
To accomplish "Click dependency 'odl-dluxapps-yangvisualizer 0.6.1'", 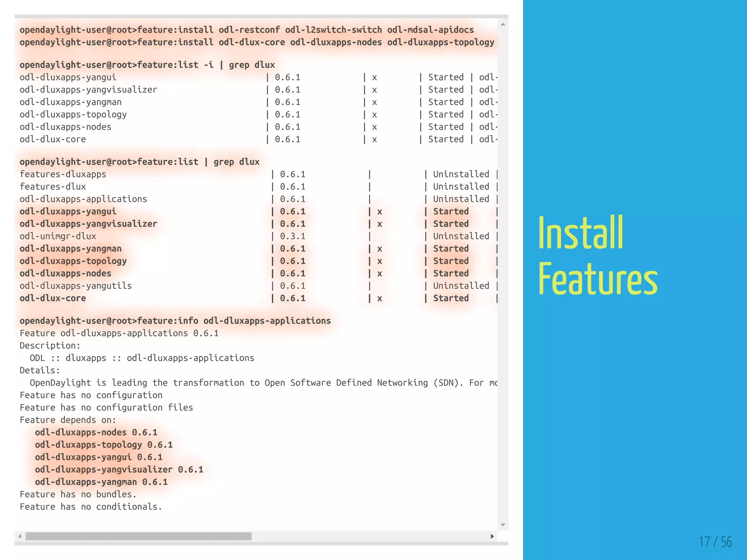I will [x=119, y=470].
